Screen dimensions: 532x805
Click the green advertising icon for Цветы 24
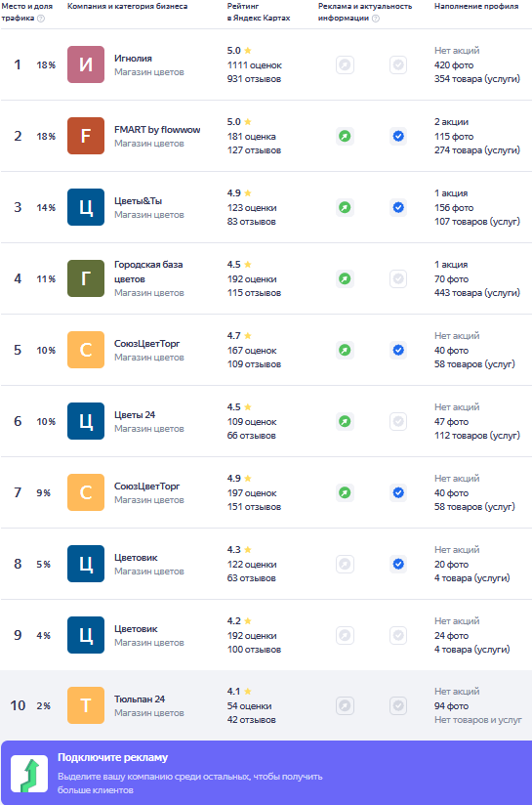(345, 421)
